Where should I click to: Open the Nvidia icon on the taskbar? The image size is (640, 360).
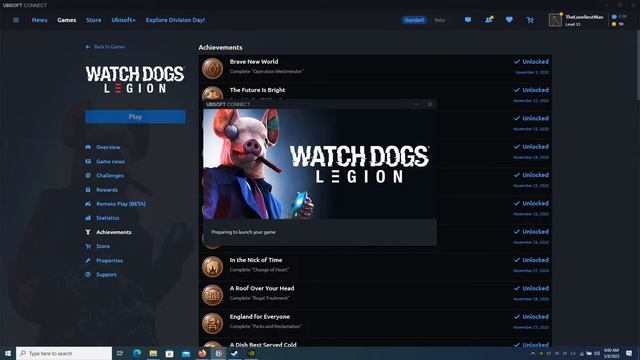(251, 353)
